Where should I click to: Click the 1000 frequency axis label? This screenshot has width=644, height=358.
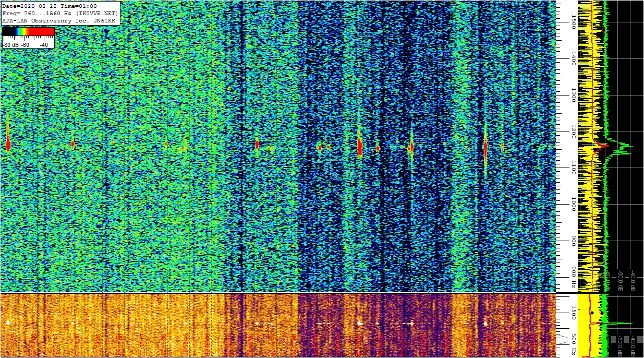coord(574,205)
